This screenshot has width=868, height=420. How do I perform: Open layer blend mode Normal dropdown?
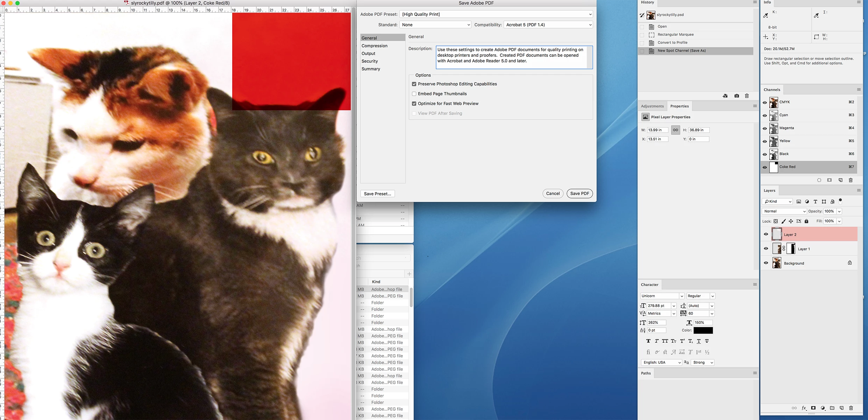(784, 211)
